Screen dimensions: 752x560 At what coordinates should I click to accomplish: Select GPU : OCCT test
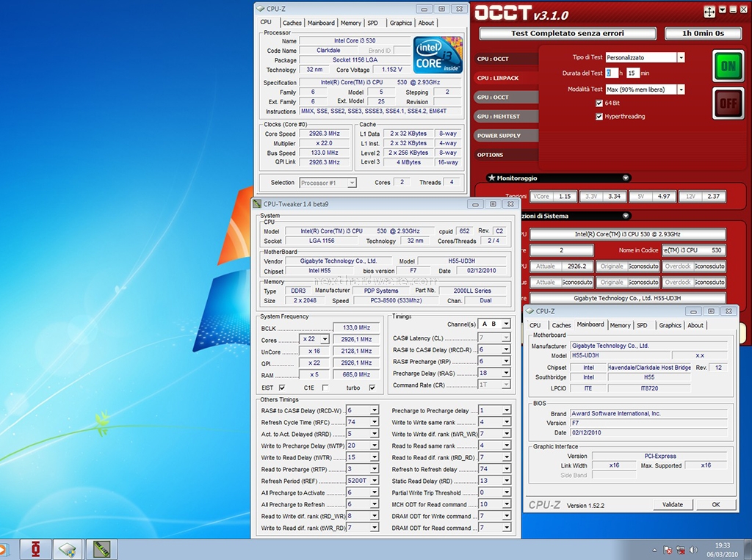[x=507, y=98]
